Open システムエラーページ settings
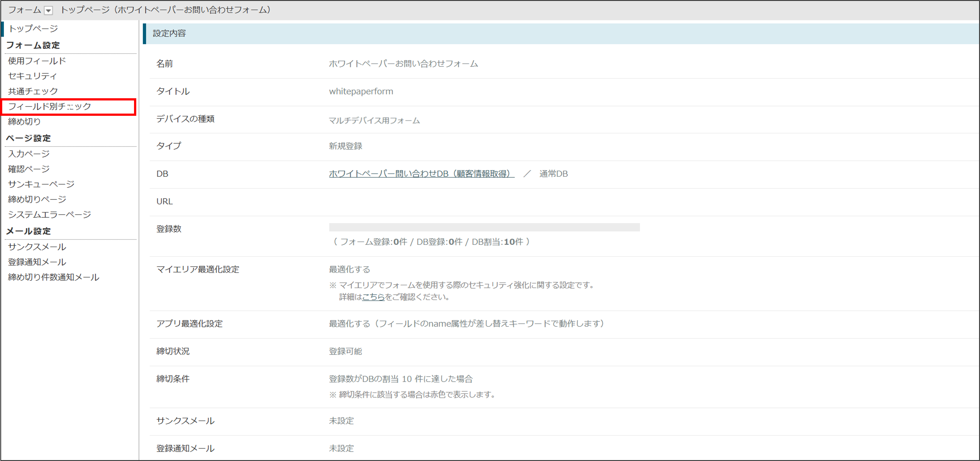 [50, 214]
